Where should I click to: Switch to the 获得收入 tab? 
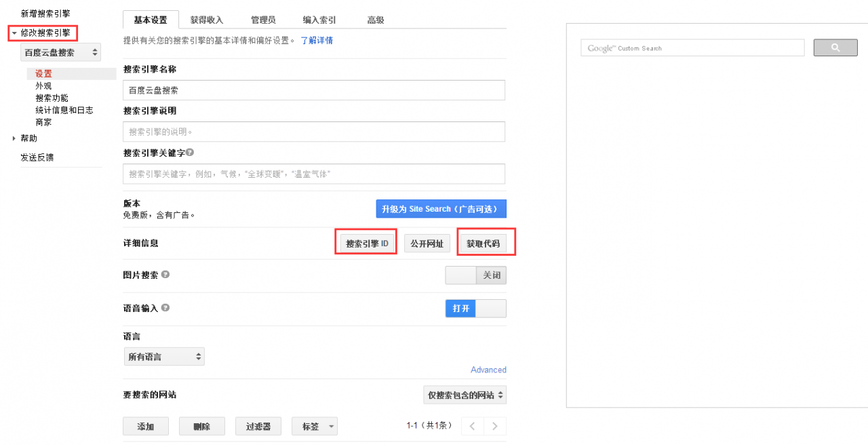point(207,20)
